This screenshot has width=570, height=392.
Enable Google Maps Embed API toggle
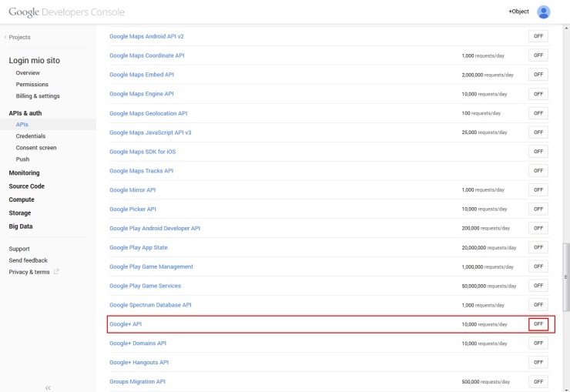pos(538,75)
